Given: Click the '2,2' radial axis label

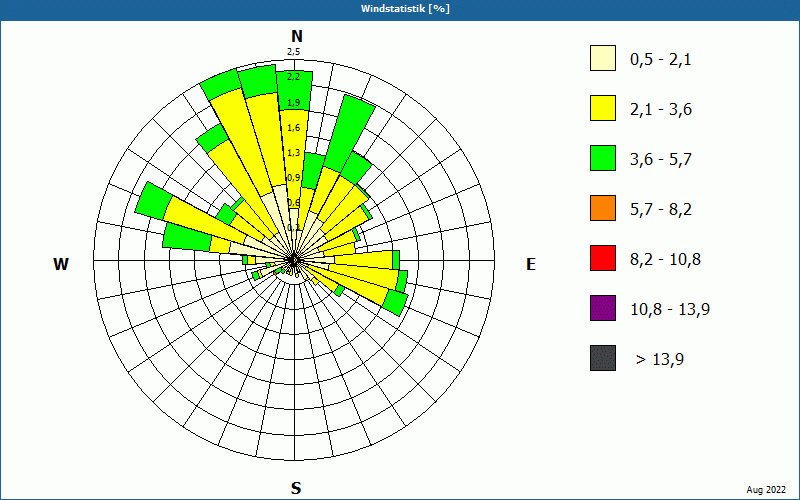Looking at the screenshot, I should click(293, 77).
